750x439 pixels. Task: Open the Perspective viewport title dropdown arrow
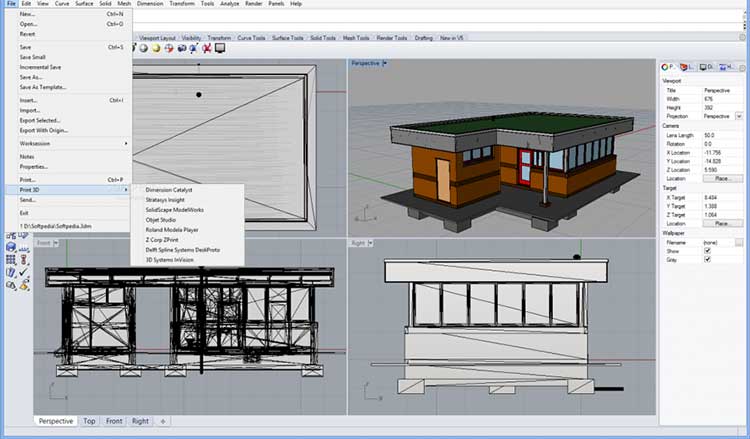[x=386, y=63]
